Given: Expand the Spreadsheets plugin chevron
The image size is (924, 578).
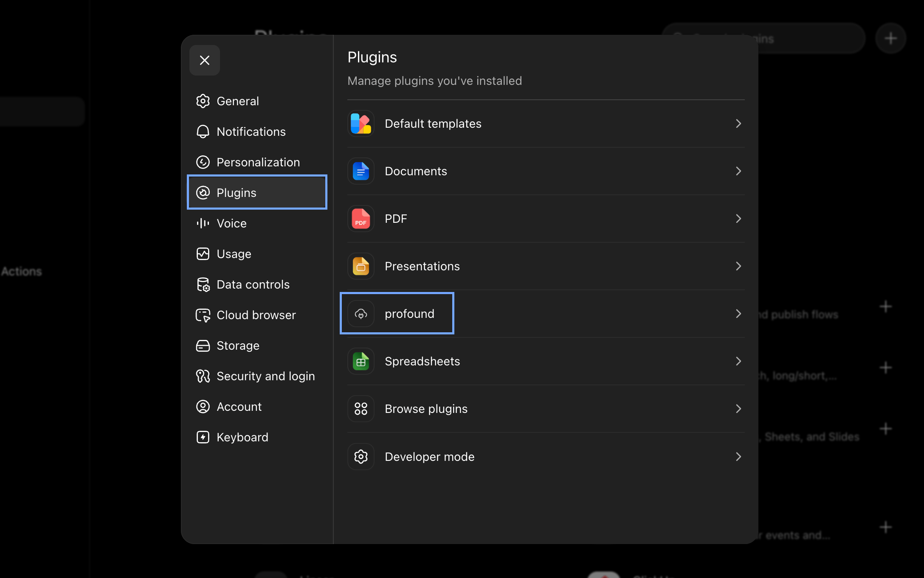Looking at the screenshot, I should [x=738, y=361].
